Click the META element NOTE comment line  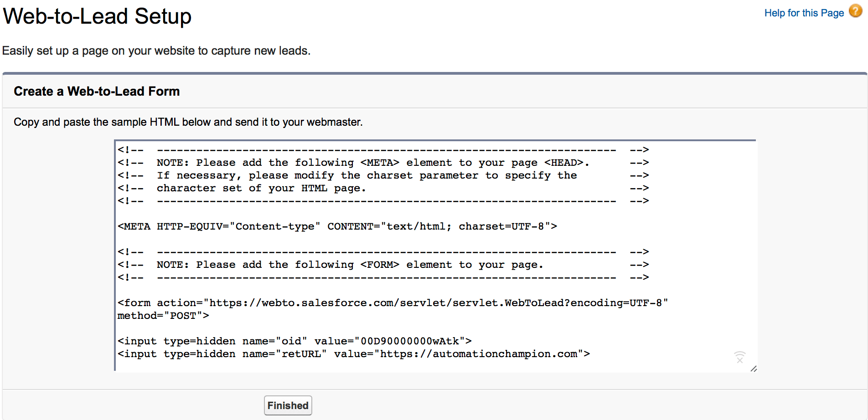383,163
